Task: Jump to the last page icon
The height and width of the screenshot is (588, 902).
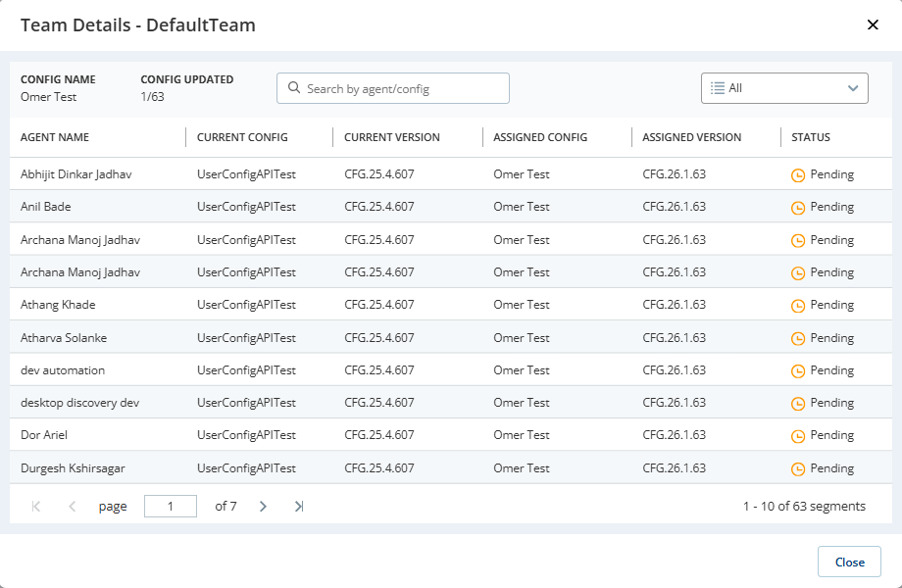Action: (297, 506)
